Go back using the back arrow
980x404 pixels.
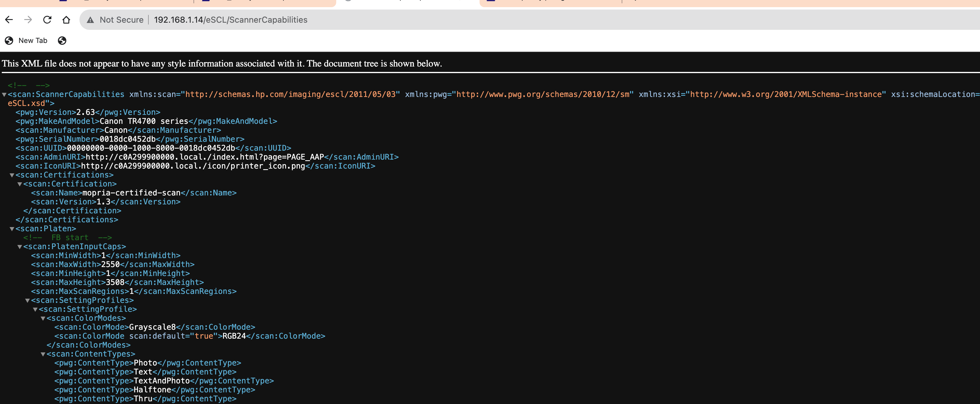click(9, 20)
